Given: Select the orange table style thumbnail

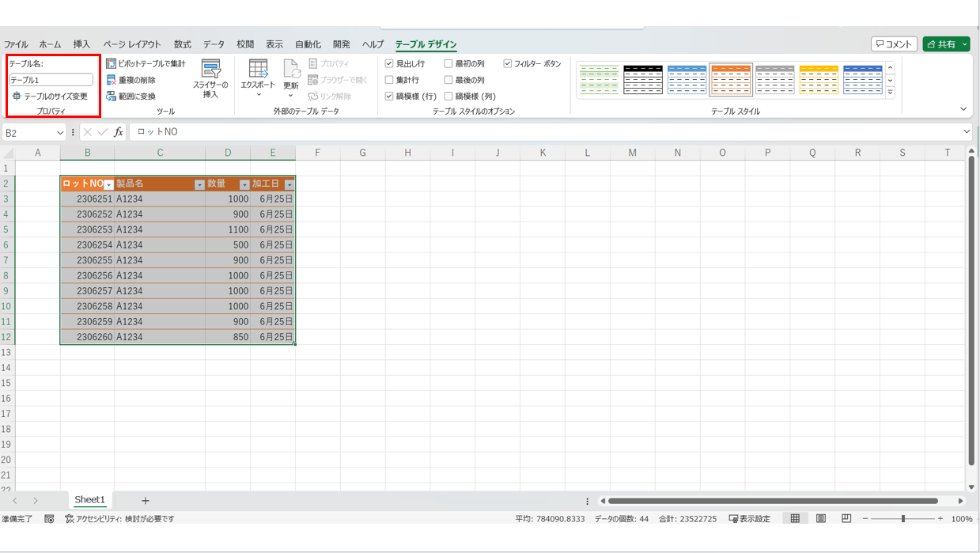Looking at the screenshot, I should (x=731, y=79).
